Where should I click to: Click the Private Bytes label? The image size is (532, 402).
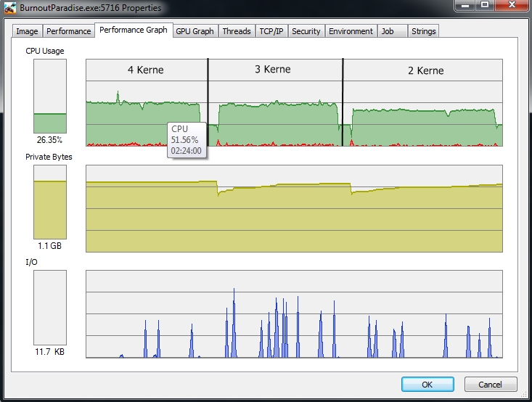point(49,157)
